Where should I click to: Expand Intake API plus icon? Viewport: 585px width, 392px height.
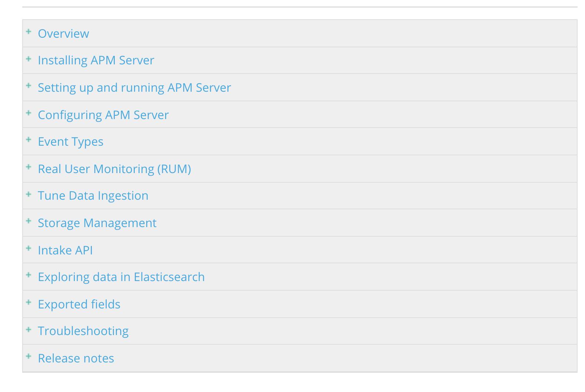[x=29, y=248]
